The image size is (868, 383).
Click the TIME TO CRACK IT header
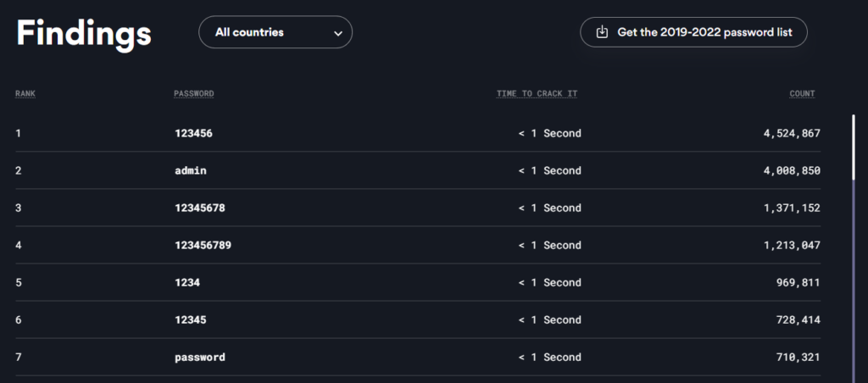[537, 93]
